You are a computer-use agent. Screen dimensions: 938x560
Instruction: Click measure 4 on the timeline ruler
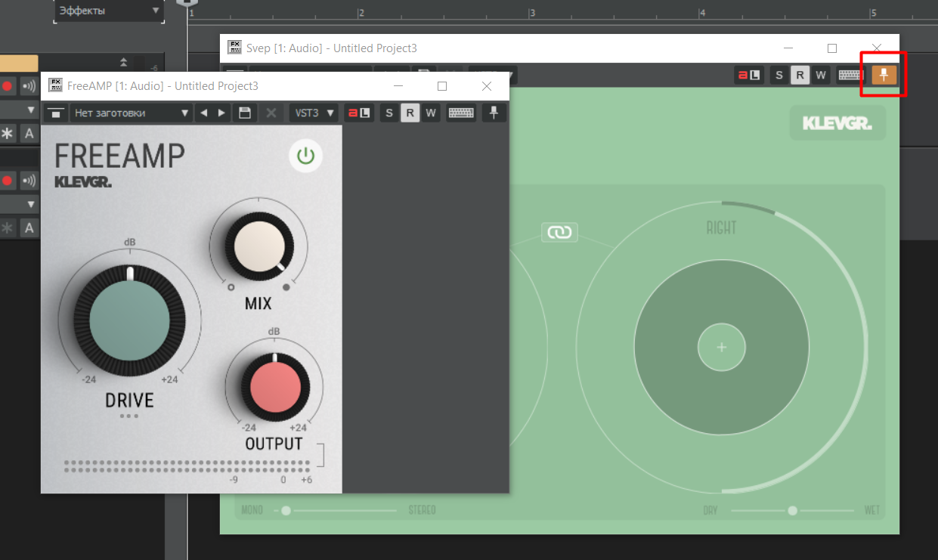703,13
